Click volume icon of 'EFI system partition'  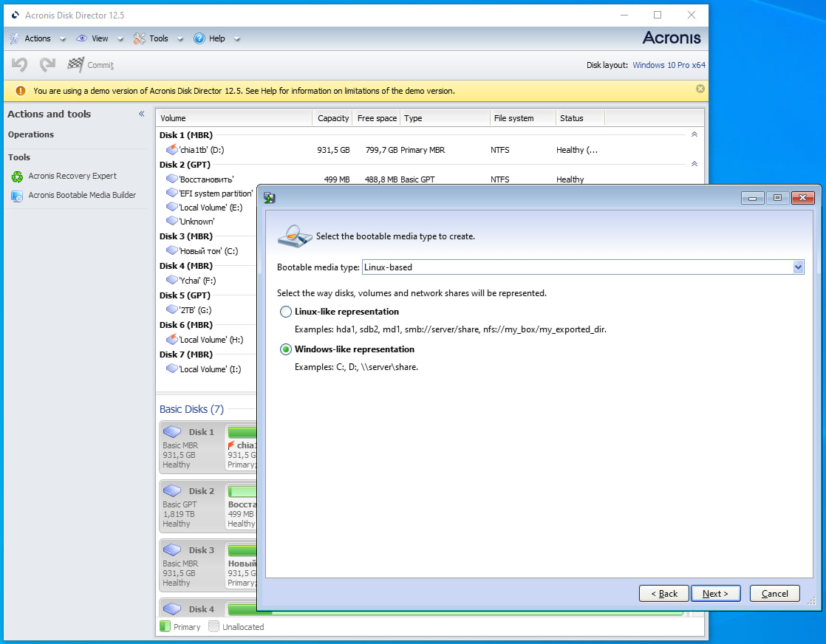coord(171,193)
